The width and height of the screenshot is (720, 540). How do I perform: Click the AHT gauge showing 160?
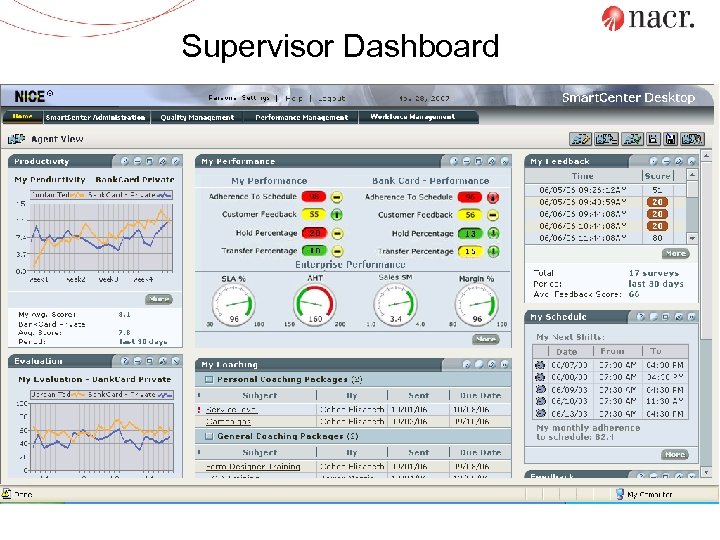tap(315, 304)
